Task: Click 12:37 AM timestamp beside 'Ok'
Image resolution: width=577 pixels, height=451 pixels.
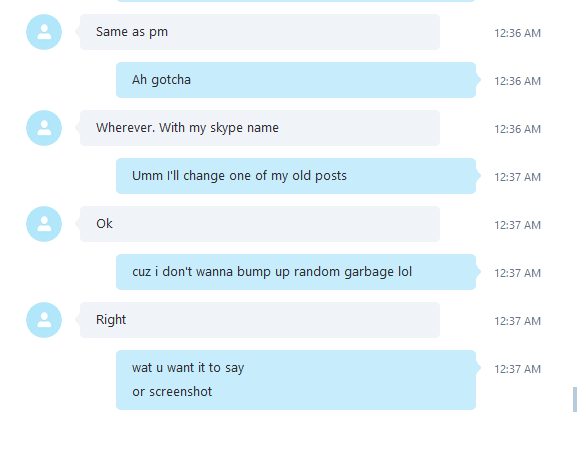Action: [x=517, y=225]
